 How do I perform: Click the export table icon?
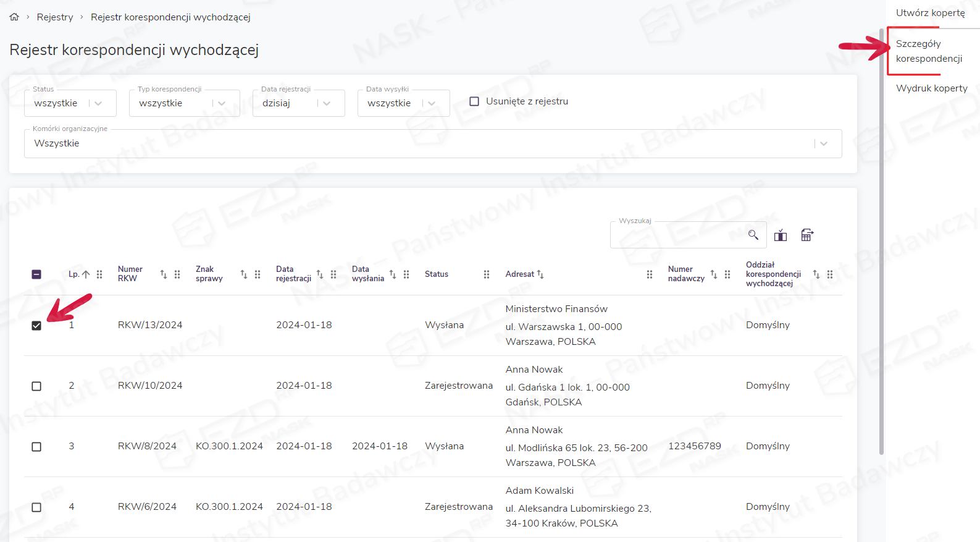coord(806,235)
